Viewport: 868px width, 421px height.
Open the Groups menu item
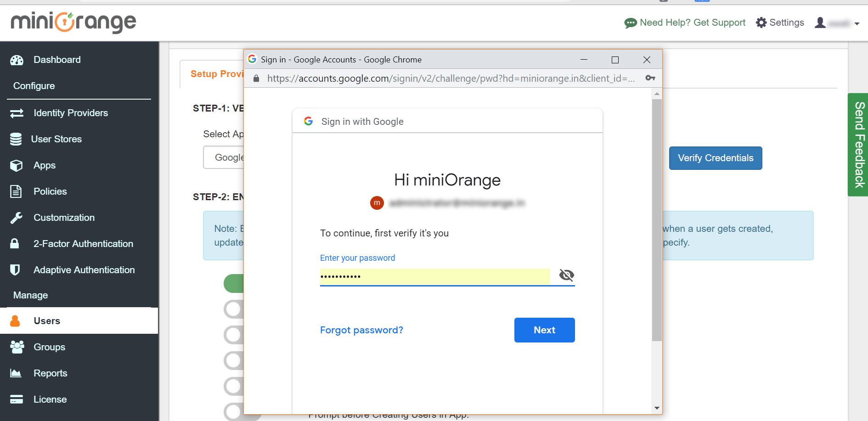click(49, 347)
